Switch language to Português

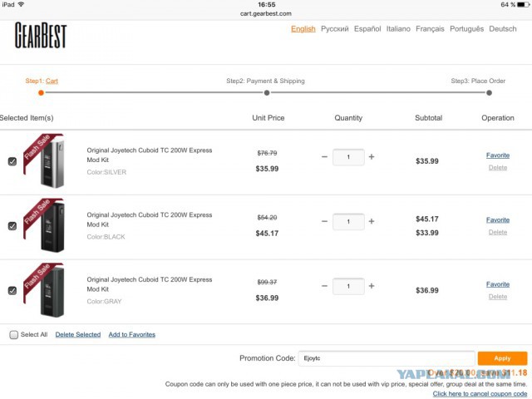click(x=466, y=29)
